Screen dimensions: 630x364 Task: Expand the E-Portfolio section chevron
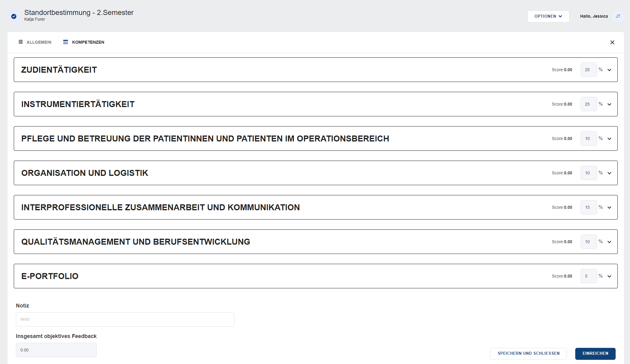pyautogui.click(x=609, y=276)
